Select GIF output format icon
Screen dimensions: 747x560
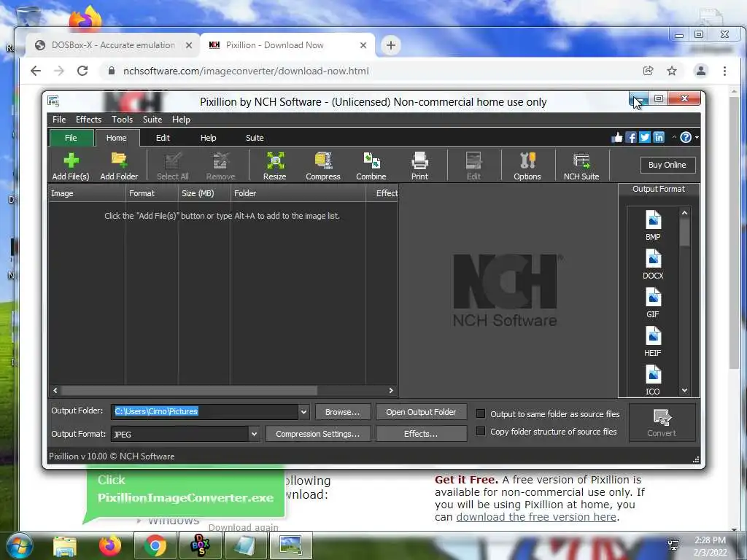pos(653,303)
